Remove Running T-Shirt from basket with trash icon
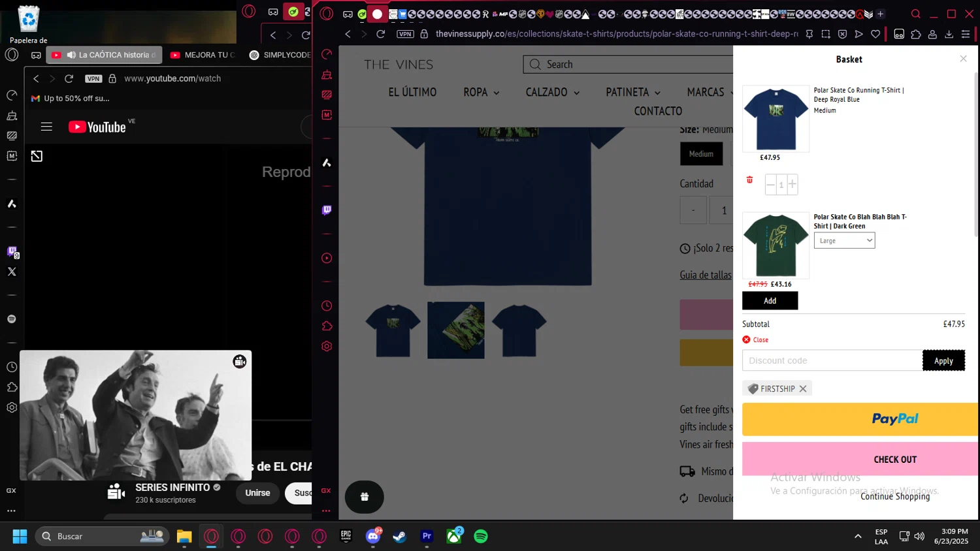 click(x=749, y=180)
